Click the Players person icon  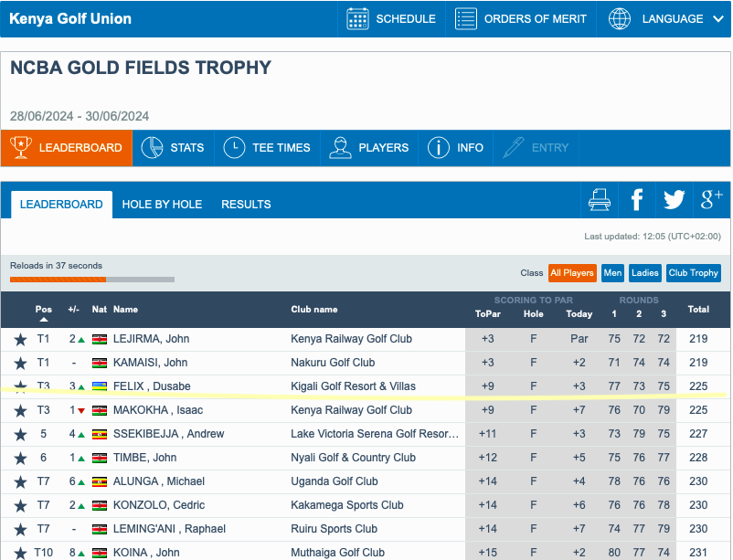click(x=340, y=148)
